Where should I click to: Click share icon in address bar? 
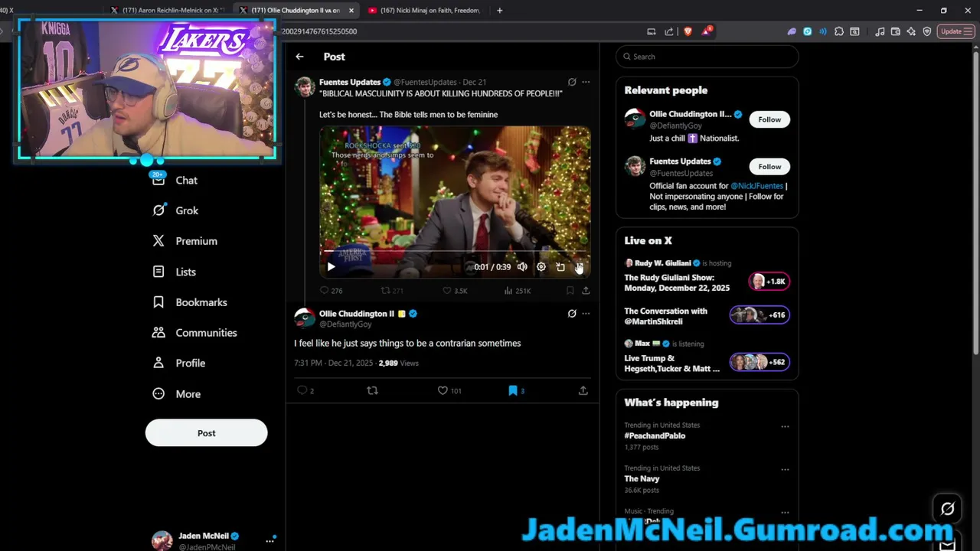pos(669,31)
